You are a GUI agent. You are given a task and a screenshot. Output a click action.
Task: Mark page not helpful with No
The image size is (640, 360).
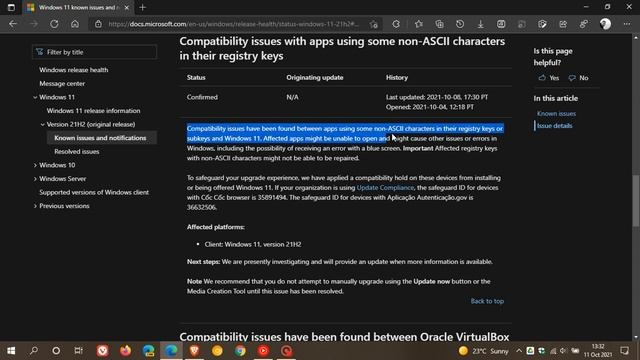[579, 78]
